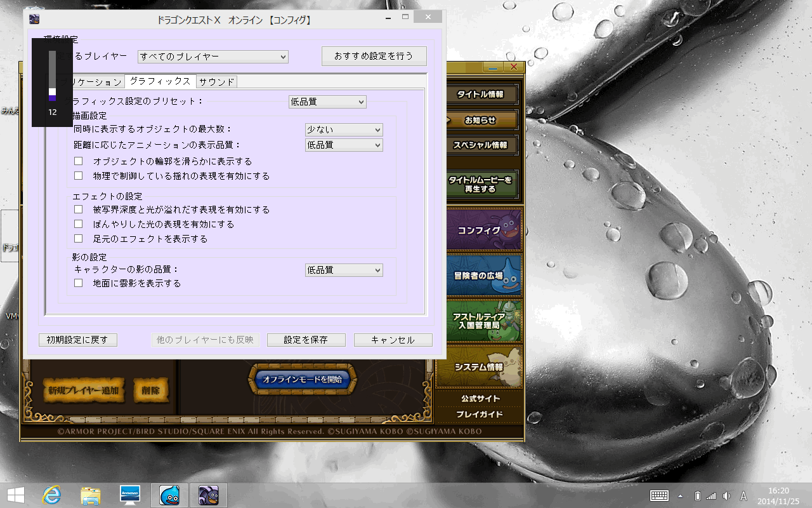Switch to the blue slime launcher taskbar icon
The height and width of the screenshot is (508, 812).
[169, 495]
